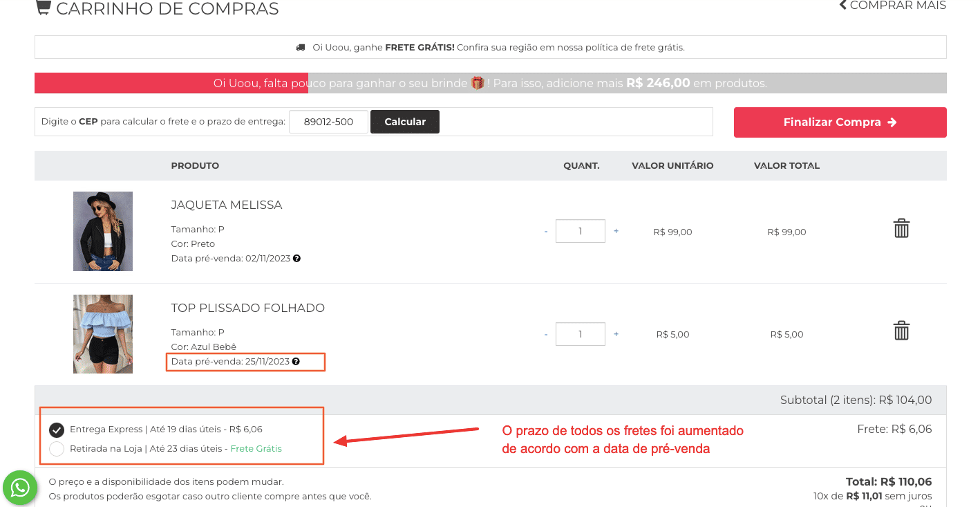This screenshot has height=507, width=980.
Task: Click the 10x de R$ 11,01 installment text
Action: click(873, 496)
